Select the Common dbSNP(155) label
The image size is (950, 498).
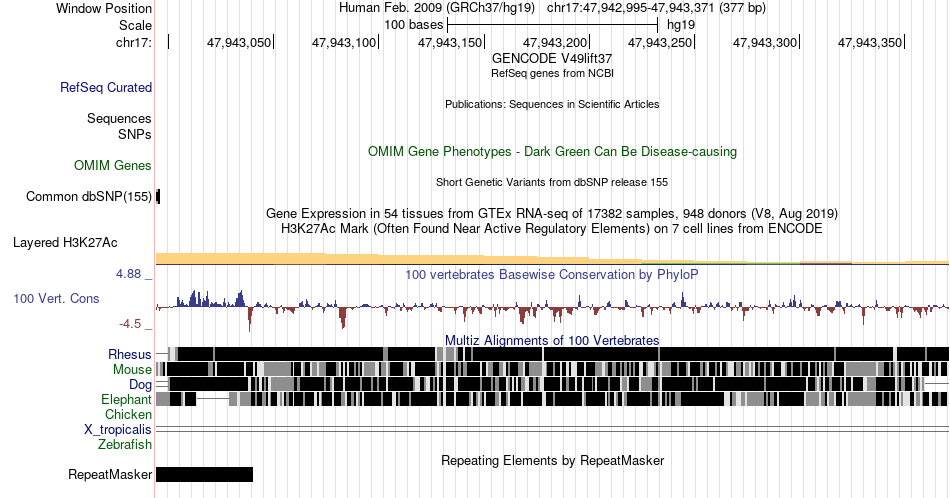89,196
